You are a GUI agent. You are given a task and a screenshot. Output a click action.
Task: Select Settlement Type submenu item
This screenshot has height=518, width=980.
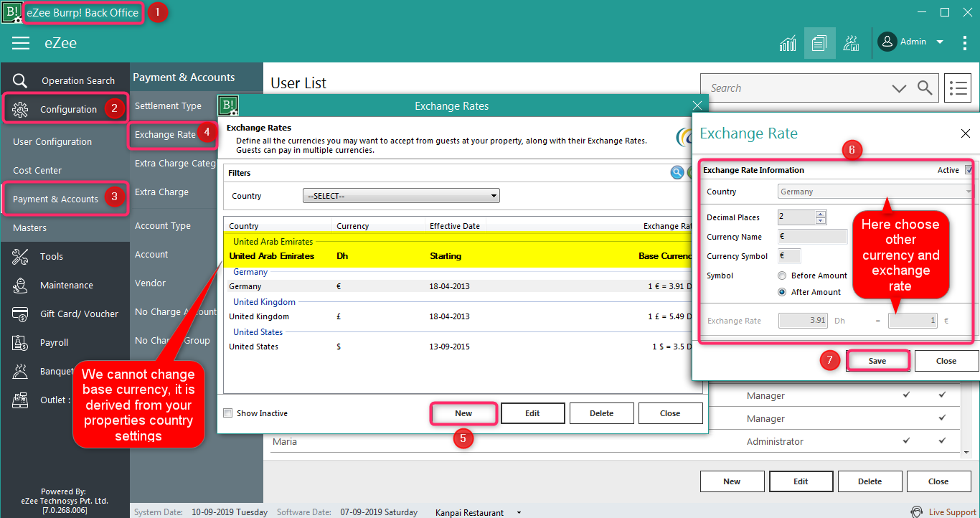[x=168, y=105]
